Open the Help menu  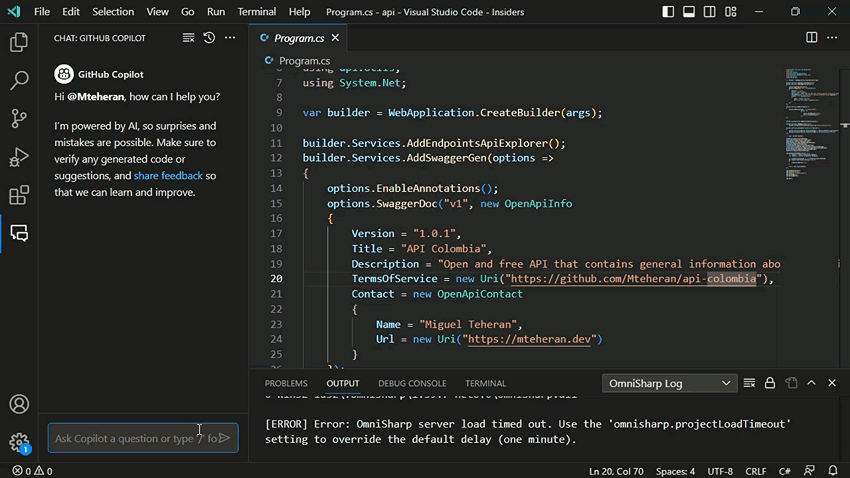pyautogui.click(x=299, y=12)
